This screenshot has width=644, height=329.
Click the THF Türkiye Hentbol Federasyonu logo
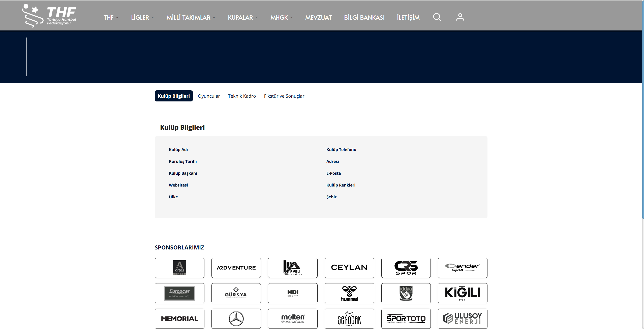coord(49,16)
